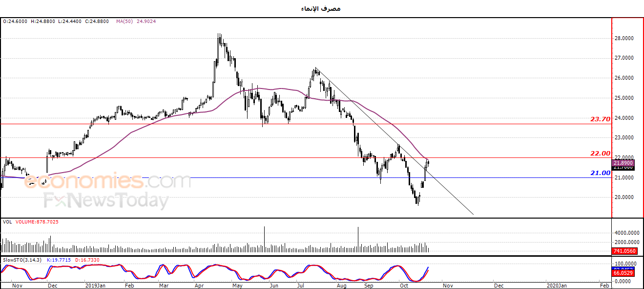This screenshot has width=644, height=289.
Task: Click the chart title مصرف الإنماء
Action: [322, 8]
